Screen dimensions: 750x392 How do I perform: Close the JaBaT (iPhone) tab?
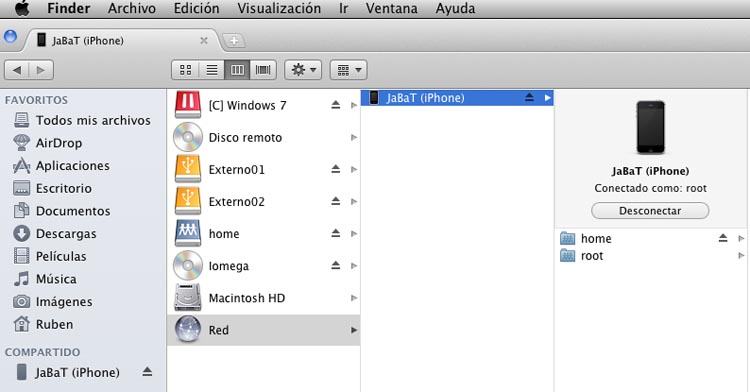pyautogui.click(x=204, y=41)
